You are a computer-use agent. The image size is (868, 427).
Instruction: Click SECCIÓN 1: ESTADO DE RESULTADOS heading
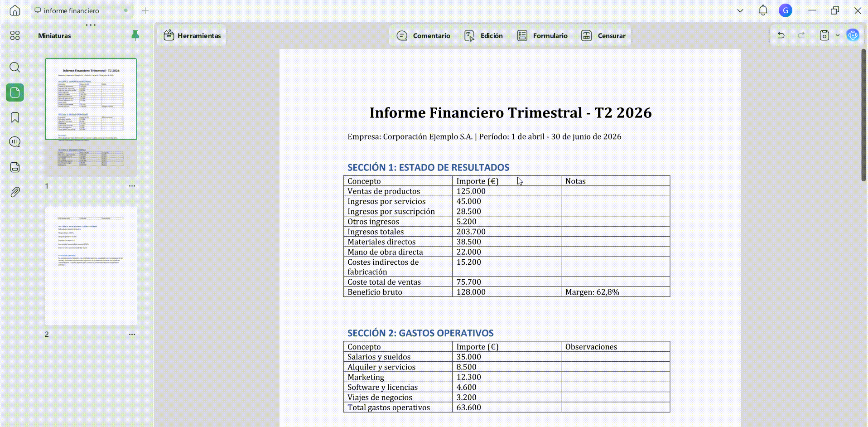428,167
